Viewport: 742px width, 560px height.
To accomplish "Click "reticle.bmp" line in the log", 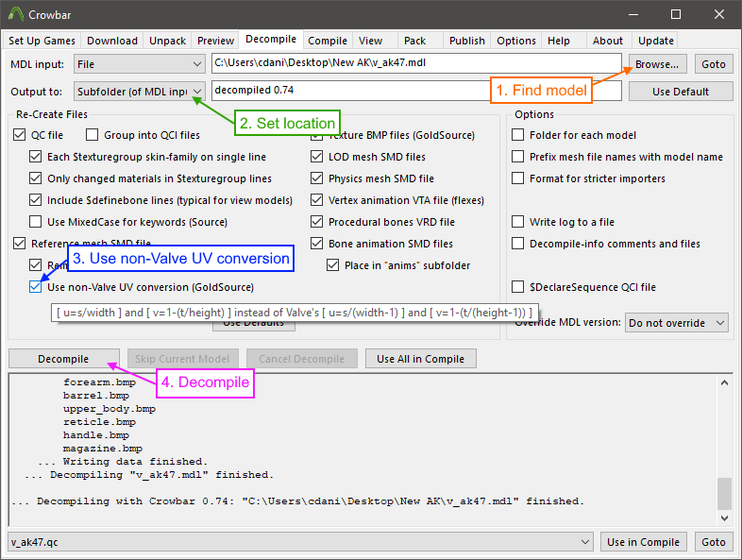I will pos(99,422).
